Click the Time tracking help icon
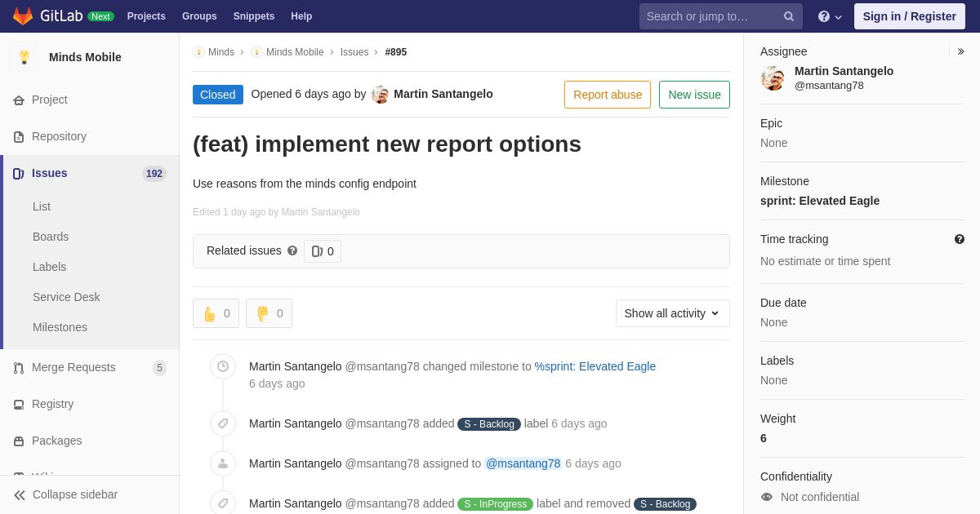980x514 pixels. [x=960, y=239]
